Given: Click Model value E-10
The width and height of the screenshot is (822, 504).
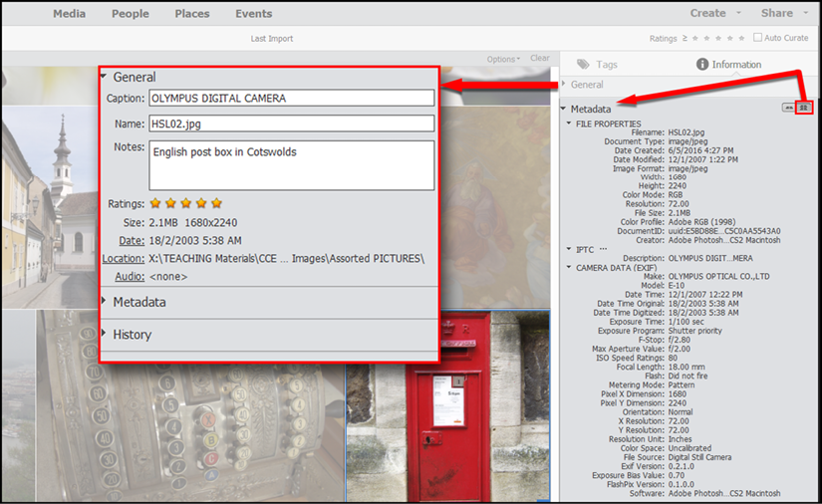Looking at the screenshot, I should [677, 285].
